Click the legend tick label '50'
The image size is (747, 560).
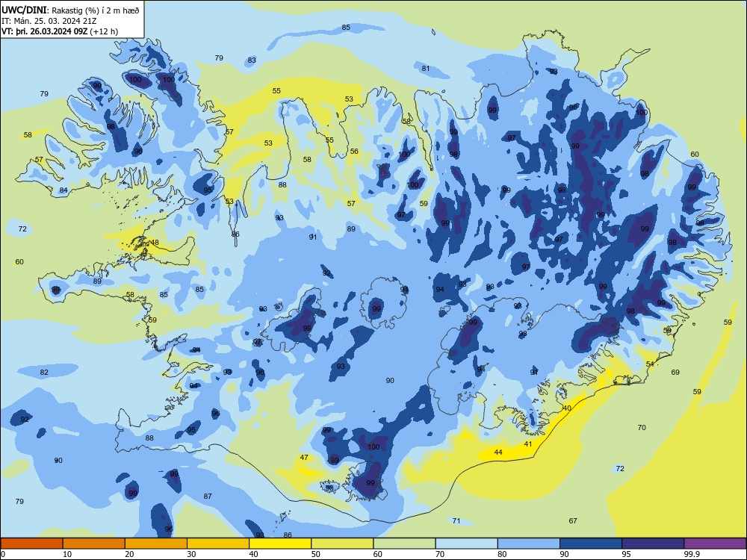click(x=316, y=554)
